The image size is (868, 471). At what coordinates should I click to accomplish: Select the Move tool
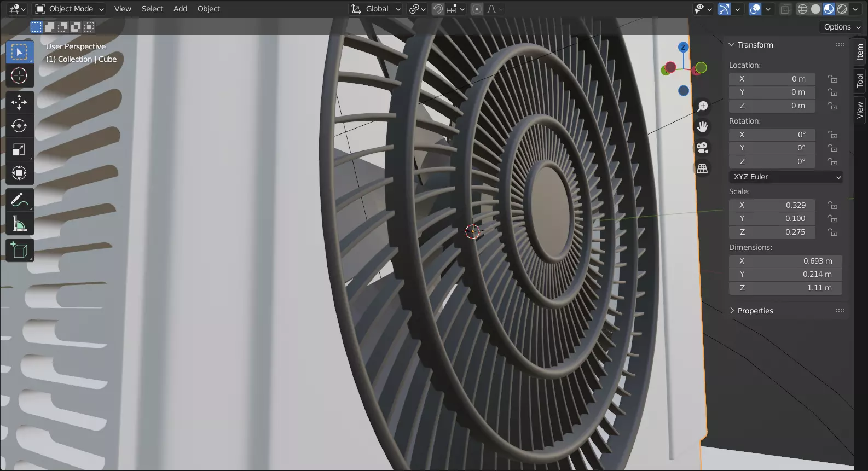click(19, 102)
